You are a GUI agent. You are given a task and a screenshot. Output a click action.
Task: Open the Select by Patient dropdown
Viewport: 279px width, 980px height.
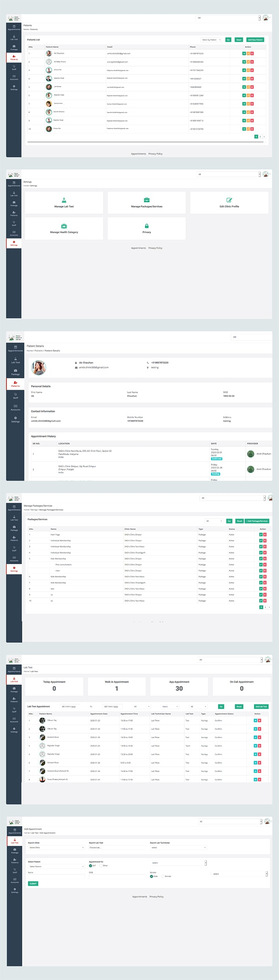[x=211, y=40]
